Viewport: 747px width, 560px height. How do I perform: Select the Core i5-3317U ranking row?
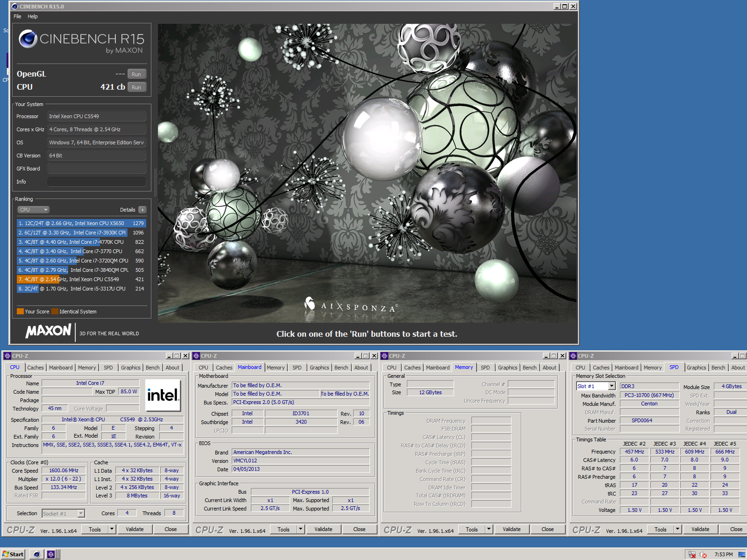[x=81, y=289]
